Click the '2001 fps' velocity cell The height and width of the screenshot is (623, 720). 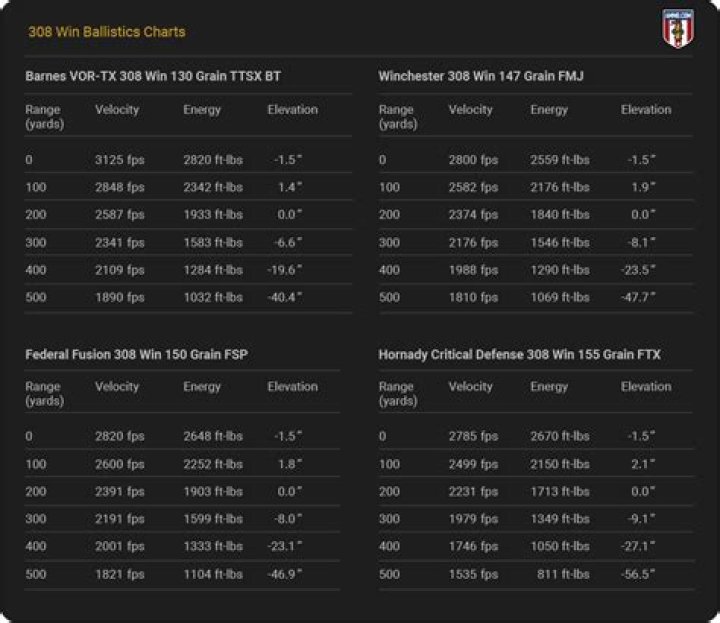coord(120,546)
